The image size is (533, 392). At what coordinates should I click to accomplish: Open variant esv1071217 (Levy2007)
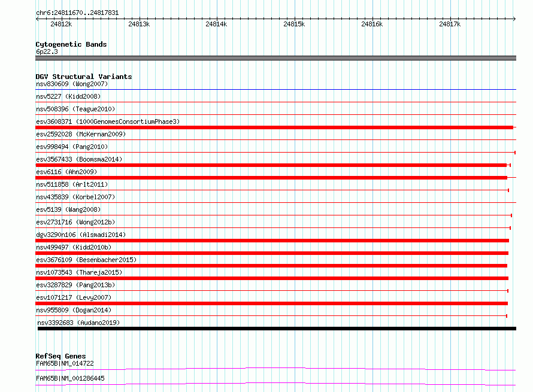click(x=74, y=297)
